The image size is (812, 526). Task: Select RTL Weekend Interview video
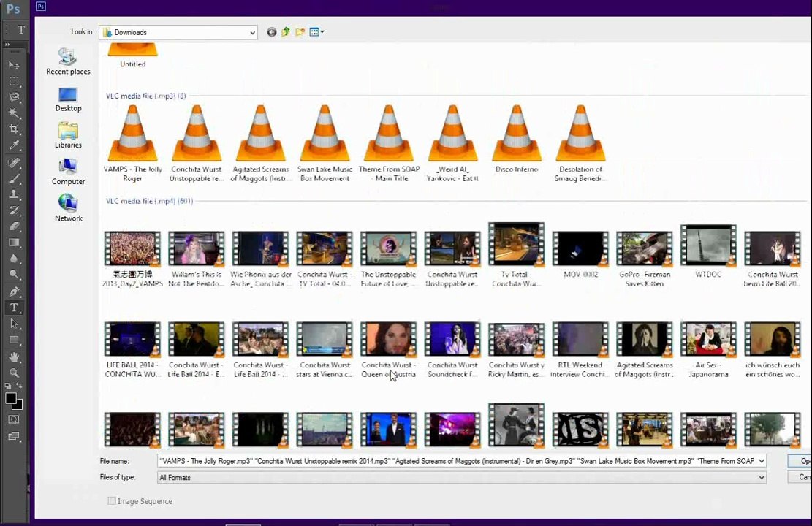(580, 349)
